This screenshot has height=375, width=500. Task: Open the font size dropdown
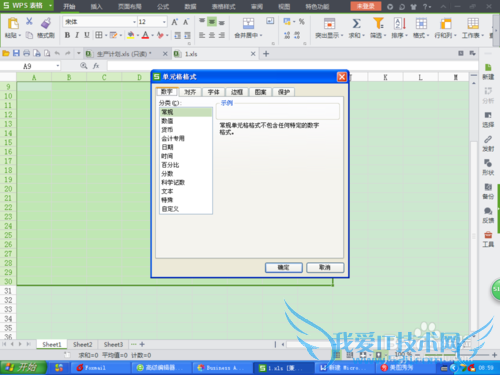(164, 22)
